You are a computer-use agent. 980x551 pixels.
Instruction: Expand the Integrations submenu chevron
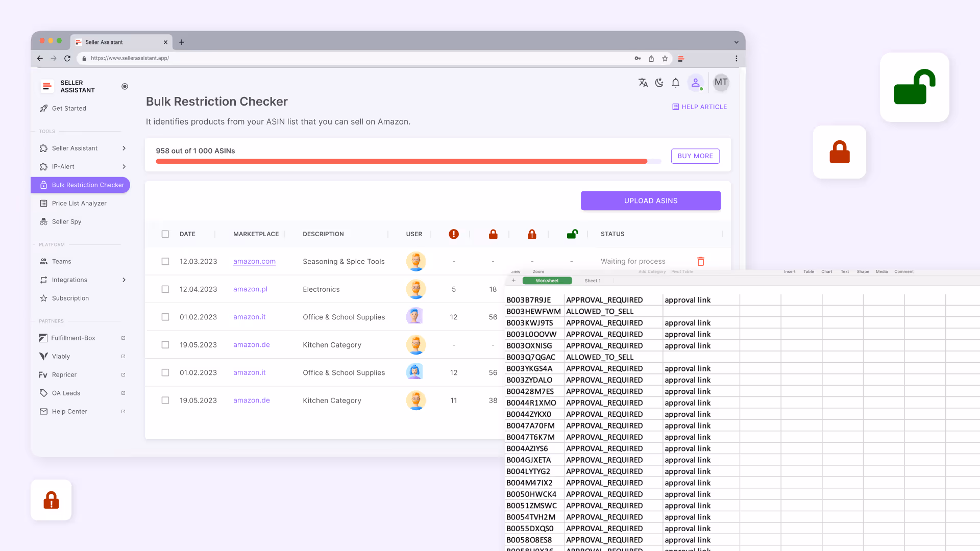coord(124,280)
